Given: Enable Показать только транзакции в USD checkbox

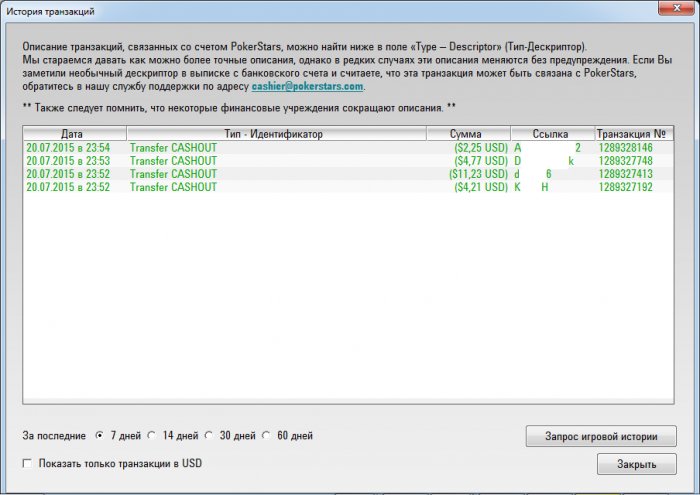Looking at the screenshot, I should (x=27, y=464).
